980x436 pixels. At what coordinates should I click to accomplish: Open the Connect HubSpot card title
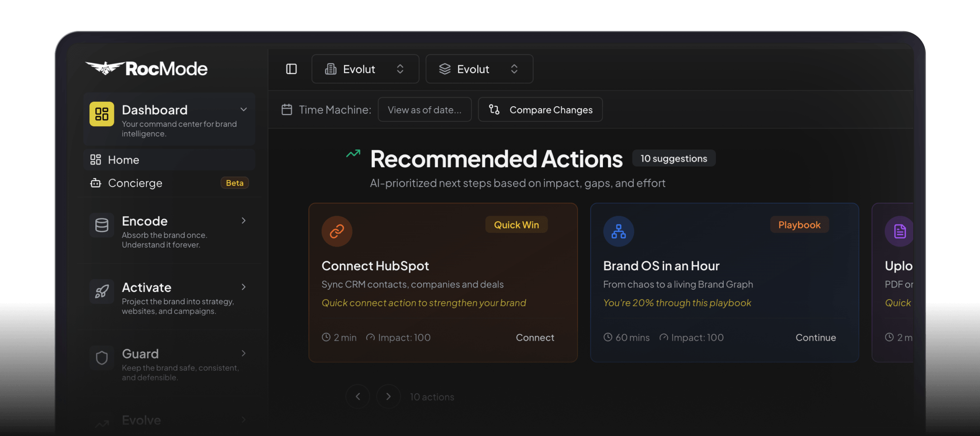click(x=375, y=266)
